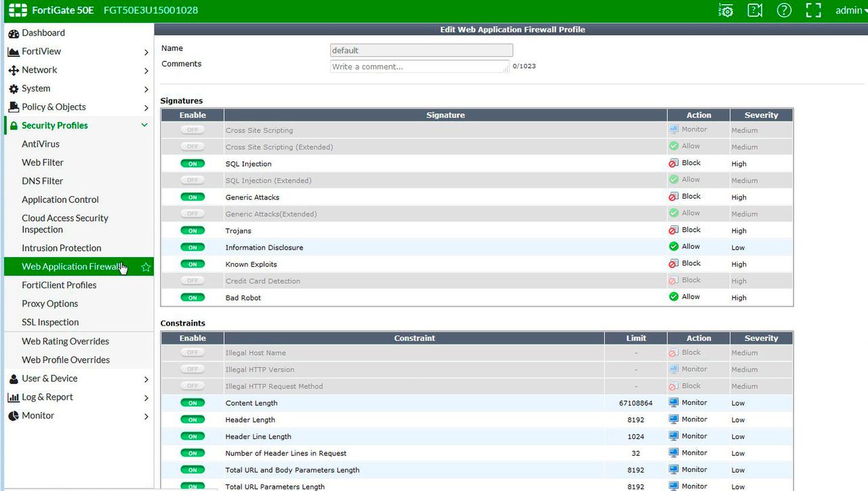Go to Cloud Access Security Inspection
Image resolution: width=868 pixels, height=491 pixels.
click(65, 224)
